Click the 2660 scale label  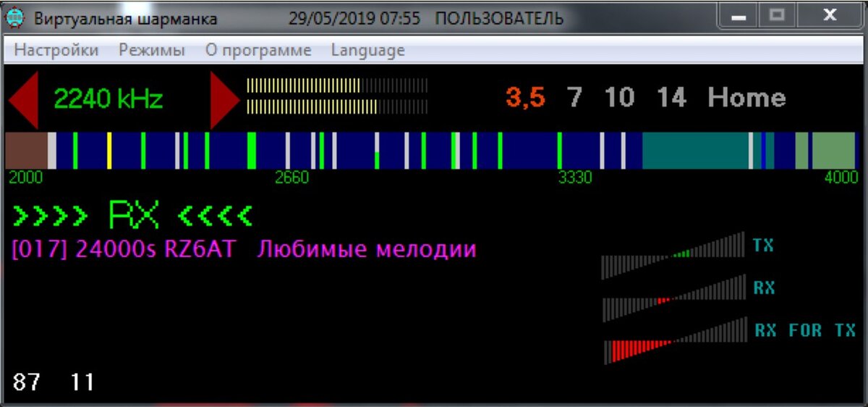(292, 178)
